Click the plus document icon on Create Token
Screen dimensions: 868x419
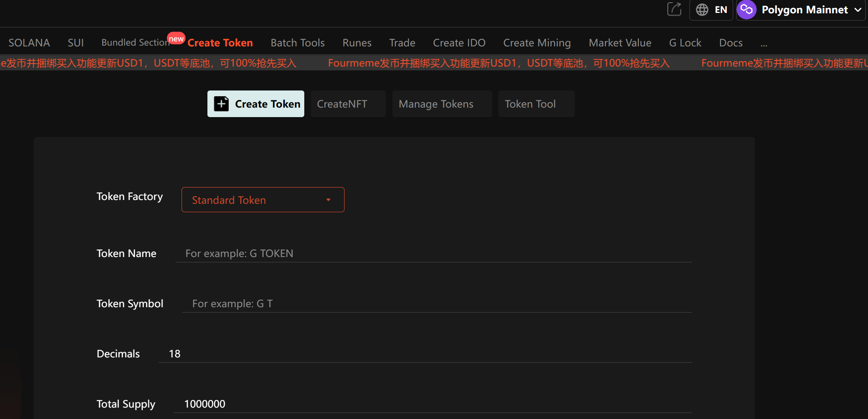pyautogui.click(x=221, y=104)
